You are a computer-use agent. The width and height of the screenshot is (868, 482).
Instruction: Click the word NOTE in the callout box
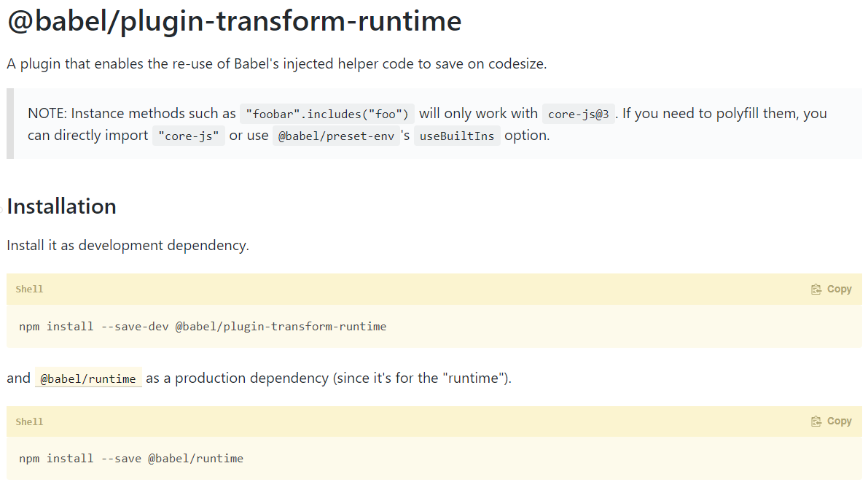tap(46, 114)
